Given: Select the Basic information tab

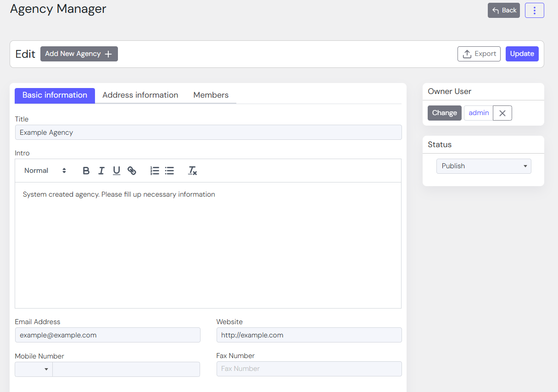Looking at the screenshot, I should tap(55, 95).
